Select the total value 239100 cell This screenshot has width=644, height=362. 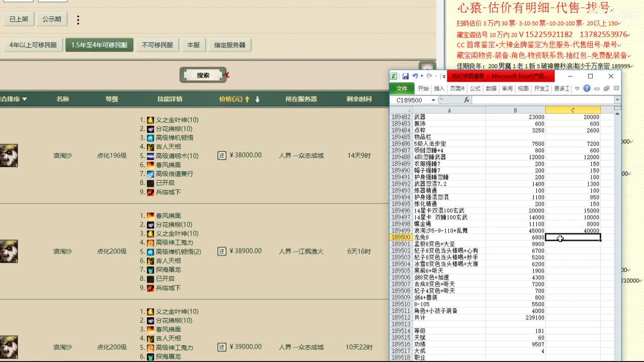(516, 318)
